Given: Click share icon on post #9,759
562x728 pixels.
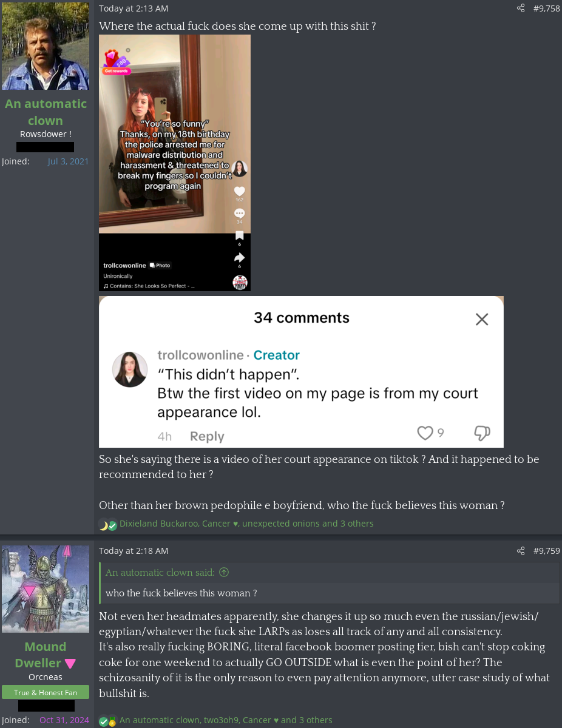Looking at the screenshot, I should [520, 551].
